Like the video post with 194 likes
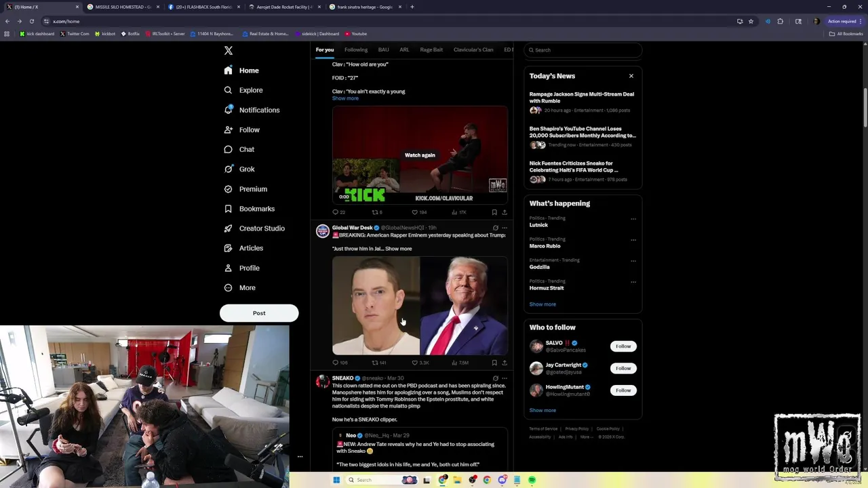Screen dimensions: 868x488 (x=419, y=212)
